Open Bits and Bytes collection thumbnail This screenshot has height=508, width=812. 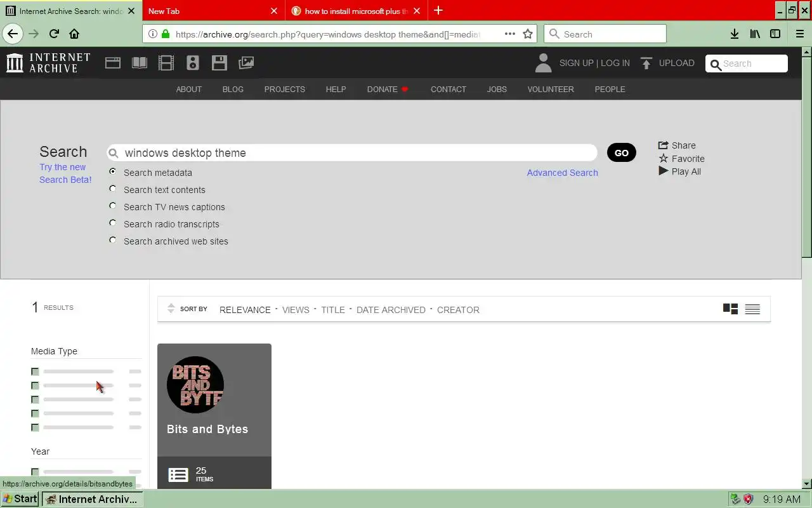click(x=195, y=385)
